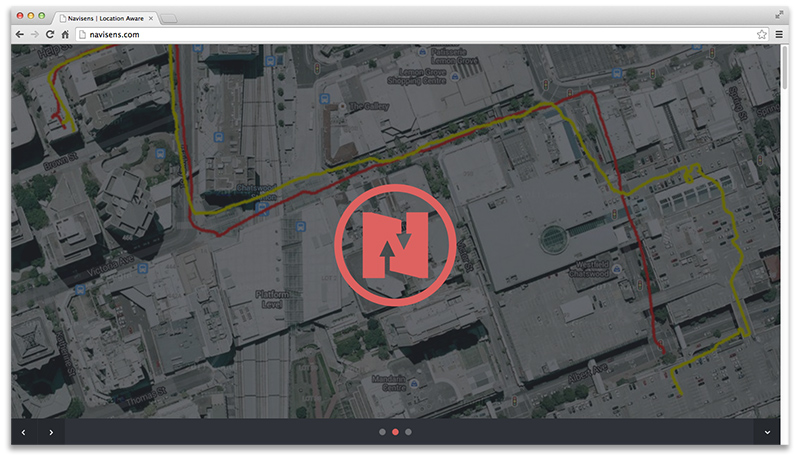The height and width of the screenshot is (459, 800).
Task: Jump to the third slide dot
Action: point(408,432)
